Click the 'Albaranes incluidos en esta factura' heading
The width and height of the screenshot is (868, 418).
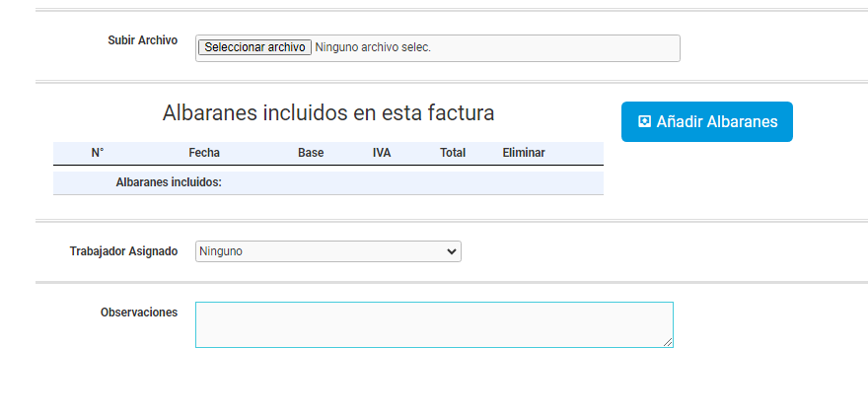(x=328, y=113)
